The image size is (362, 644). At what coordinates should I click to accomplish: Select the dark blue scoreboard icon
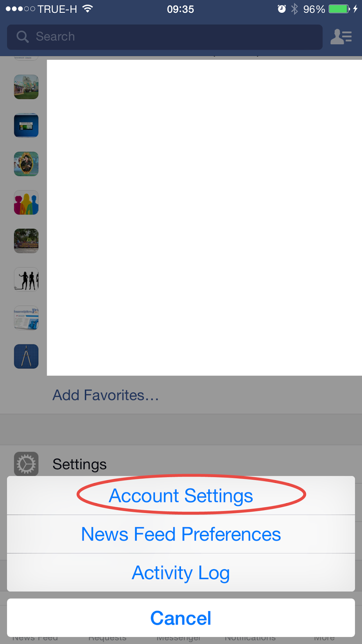tap(26, 125)
